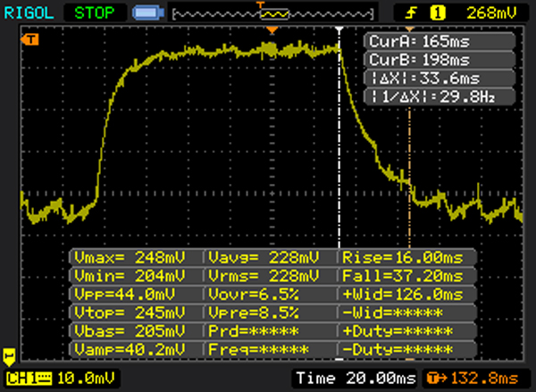
Task: Click the Vtop= 245mV measurement
Action: point(136,313)
